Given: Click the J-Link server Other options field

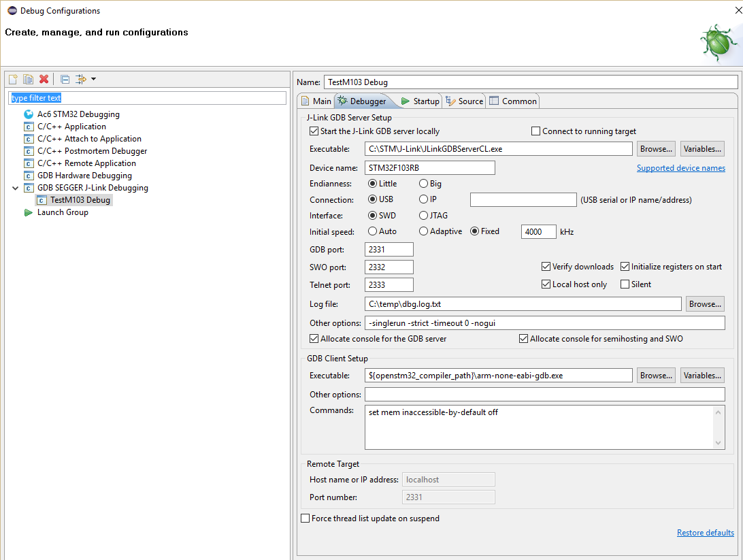Looking at the screenshot, I should click(545, 323).
